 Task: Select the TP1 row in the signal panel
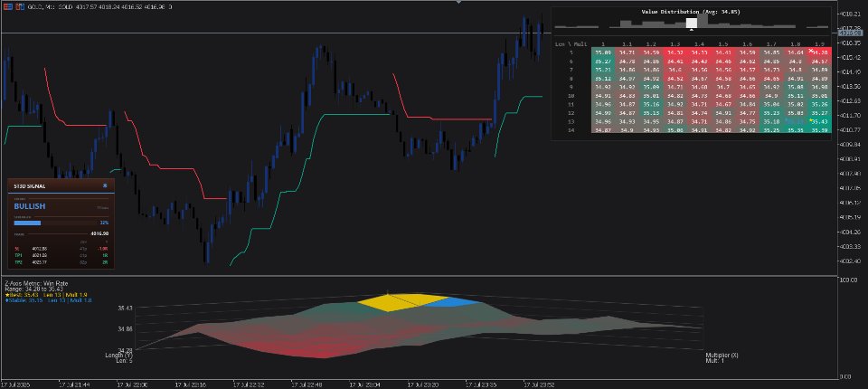tap(61, 255)
